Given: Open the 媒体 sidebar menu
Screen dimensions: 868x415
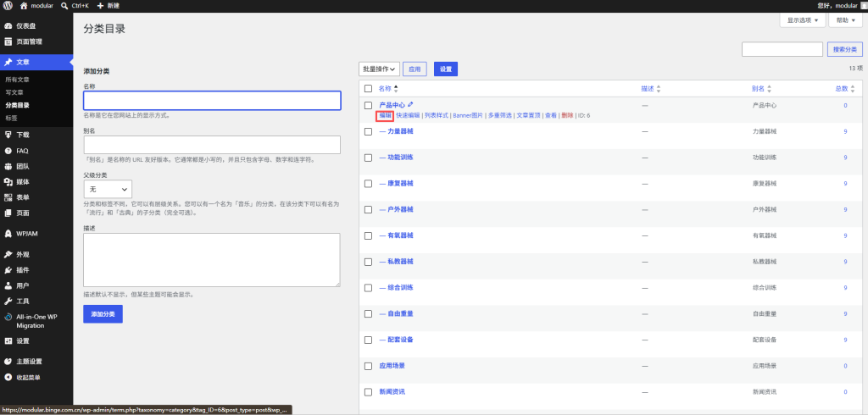Looking at the screenshot, I should (x=36, y=181).
